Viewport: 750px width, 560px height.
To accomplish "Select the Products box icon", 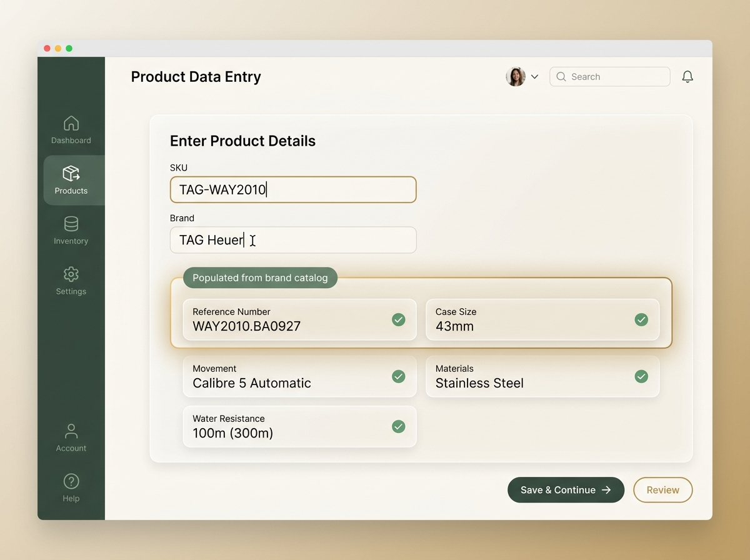I will click(x=71, y=173).
